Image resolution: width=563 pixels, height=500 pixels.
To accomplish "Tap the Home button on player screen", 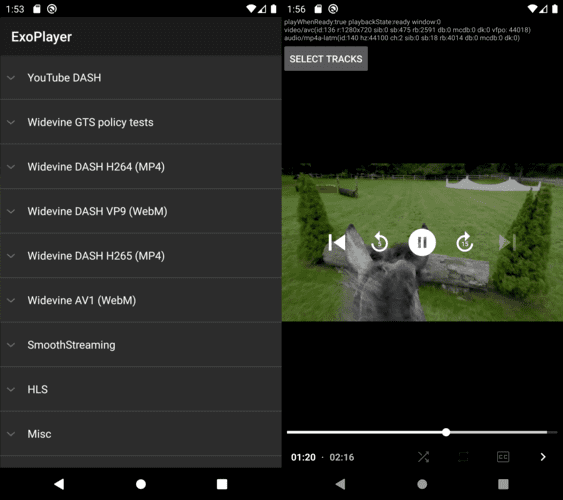I will tap(422, 484).
